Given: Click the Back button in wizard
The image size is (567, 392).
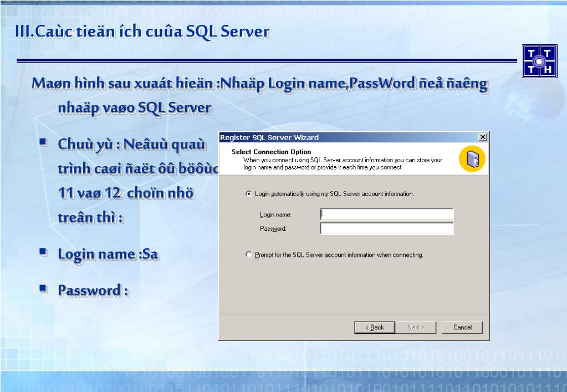Looking at the screenshot, I should (375, 327).
